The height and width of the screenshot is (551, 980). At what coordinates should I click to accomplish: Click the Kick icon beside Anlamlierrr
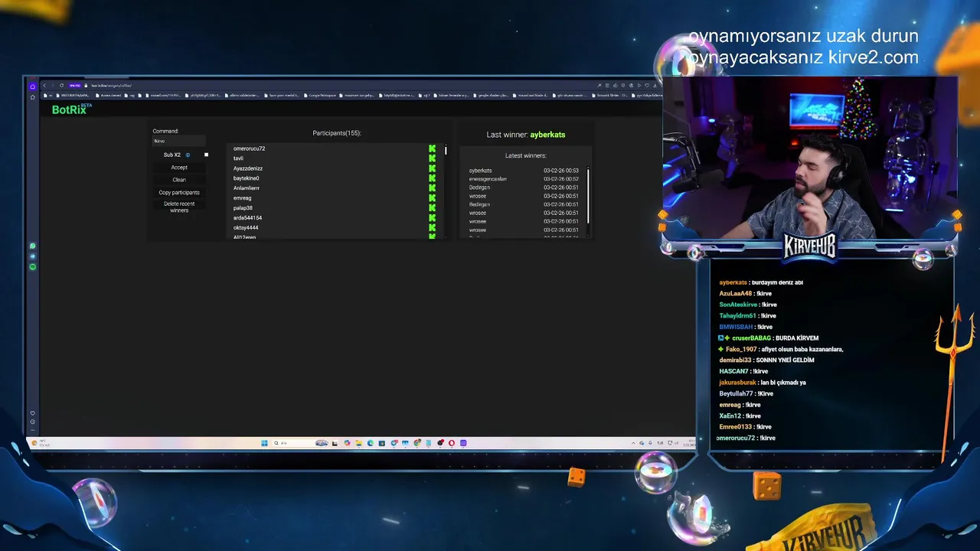click(433, 188)
